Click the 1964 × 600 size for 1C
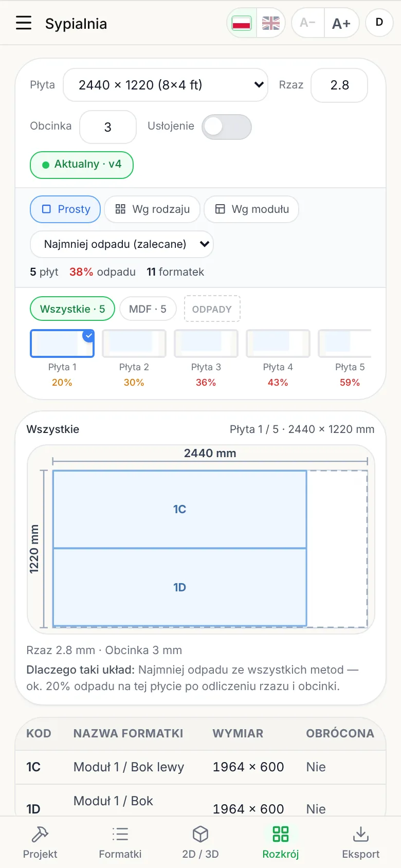401x868 pixels. click(x=248, y=767)
